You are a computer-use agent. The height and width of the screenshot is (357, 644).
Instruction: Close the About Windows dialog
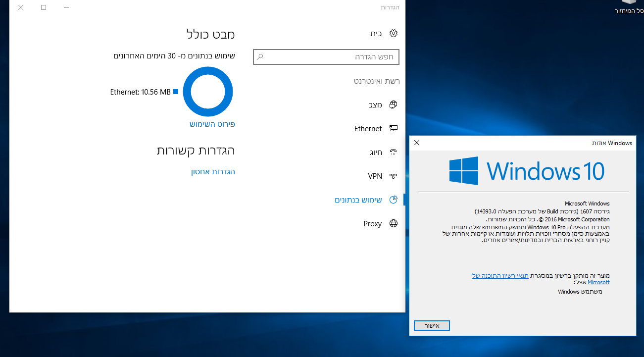pyautogui.click(x=417, y=143)
